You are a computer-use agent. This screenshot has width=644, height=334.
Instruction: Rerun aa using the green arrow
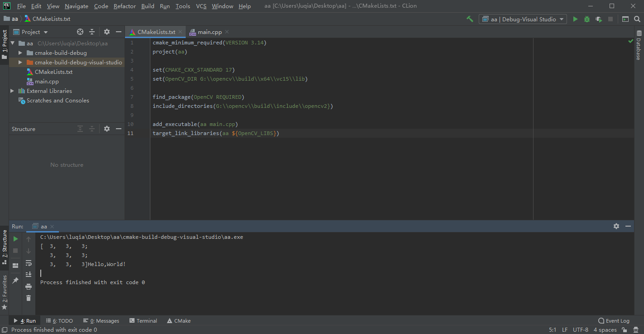coord(15,238)
